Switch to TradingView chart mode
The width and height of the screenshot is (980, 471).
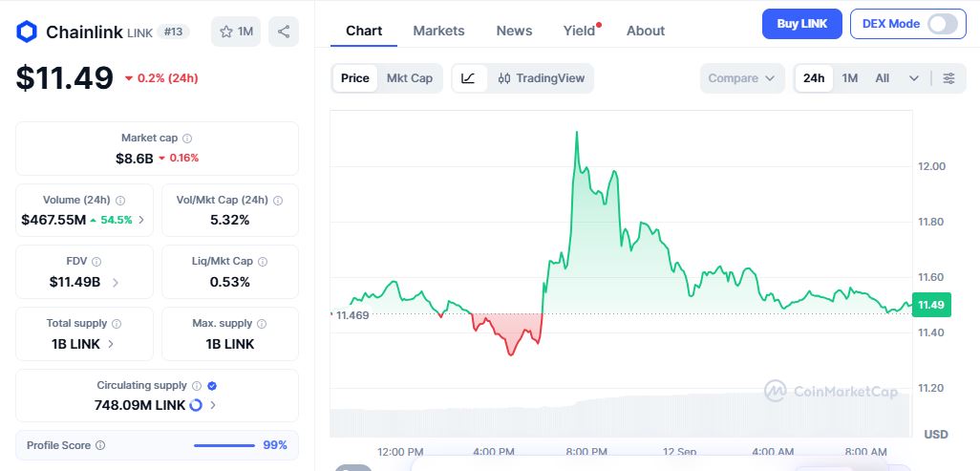pos(542,78)
